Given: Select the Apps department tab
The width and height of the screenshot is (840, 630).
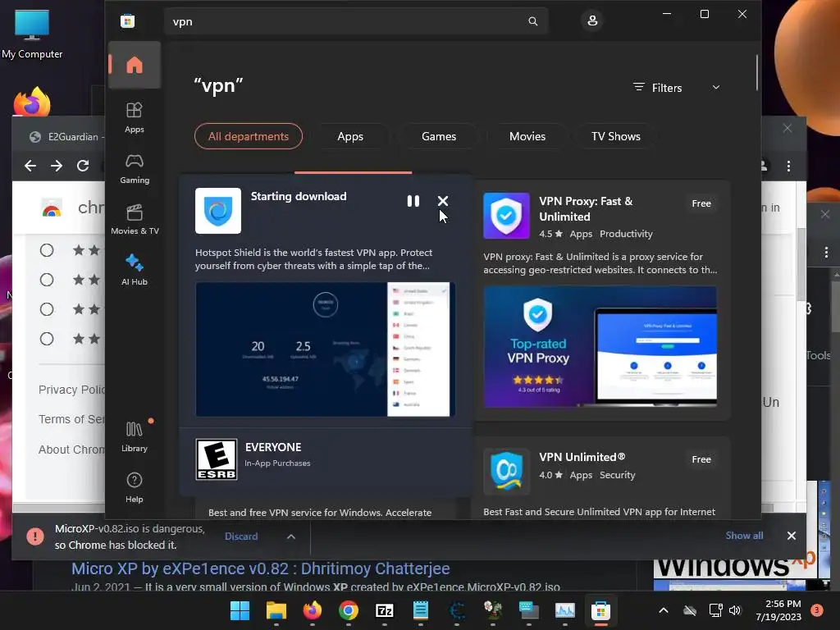Looking at the screenshot, I should [x=350, y=136].
